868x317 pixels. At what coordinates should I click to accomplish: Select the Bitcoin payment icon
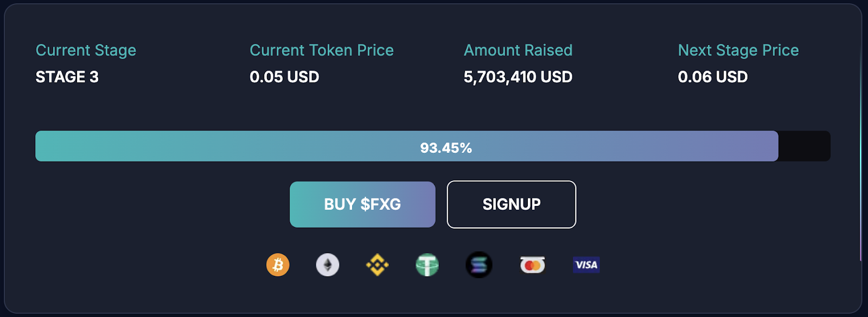coord(278,265)
